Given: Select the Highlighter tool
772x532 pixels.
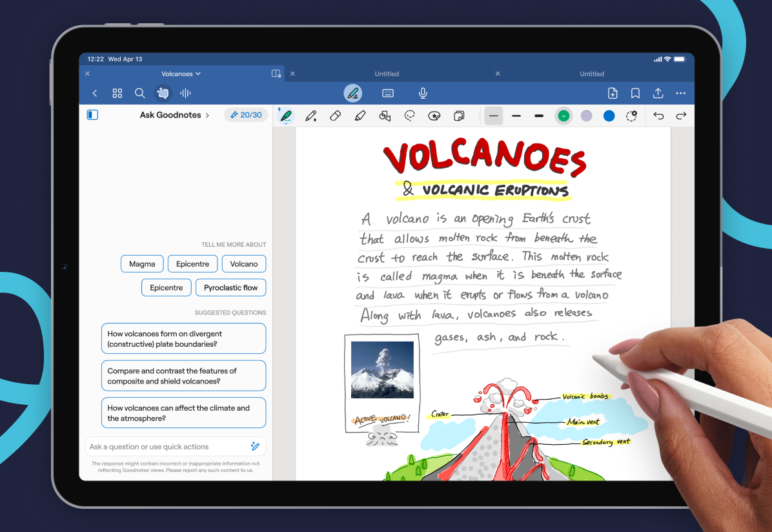Looking at the screenshot, I should coord(360,116).
